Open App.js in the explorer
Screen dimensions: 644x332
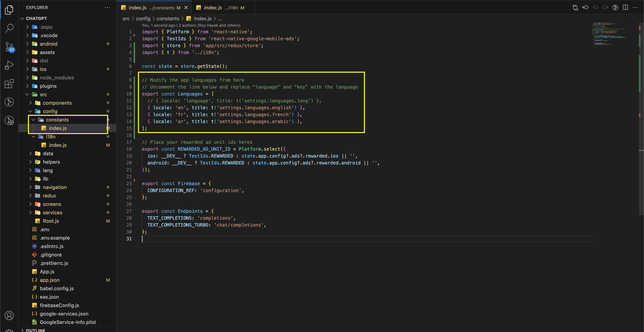point(67,272)
